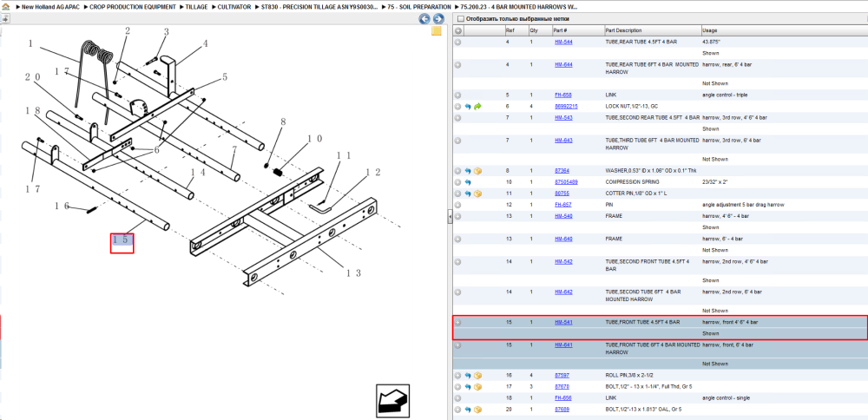Select callout number 8 on diagram
The height and width of the screenshot is (420, 868).
282,121
